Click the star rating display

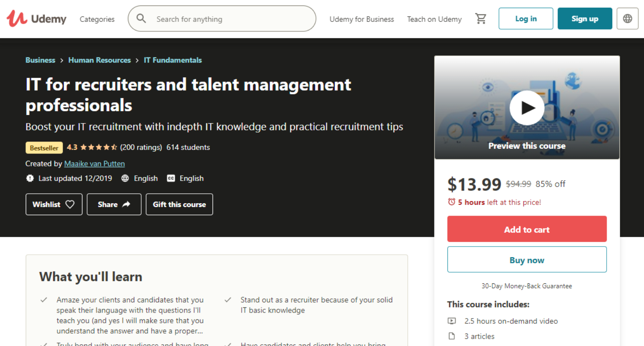(98, 147)
